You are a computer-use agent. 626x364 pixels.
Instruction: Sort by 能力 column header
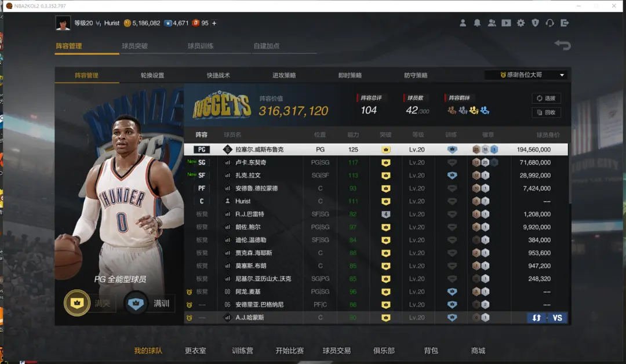[353, 135]
